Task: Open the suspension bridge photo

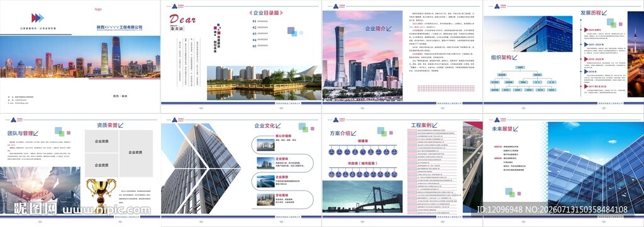Action: pyautogui.click(x=362, y=196)
